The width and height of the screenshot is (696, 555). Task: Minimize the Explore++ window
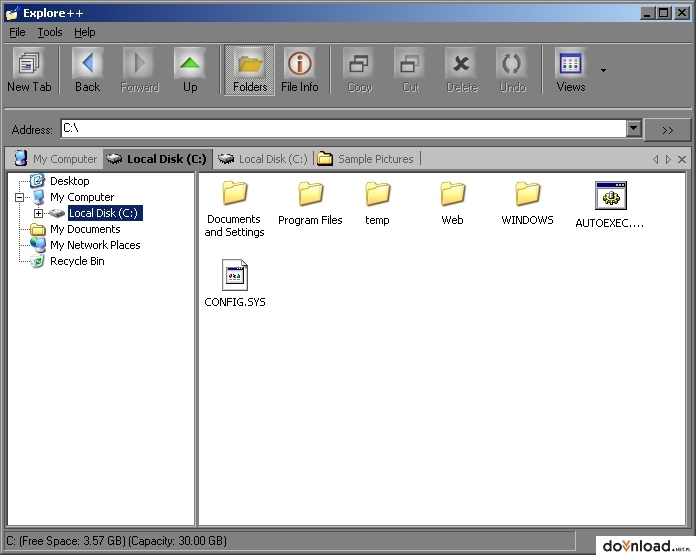[648, 13]
